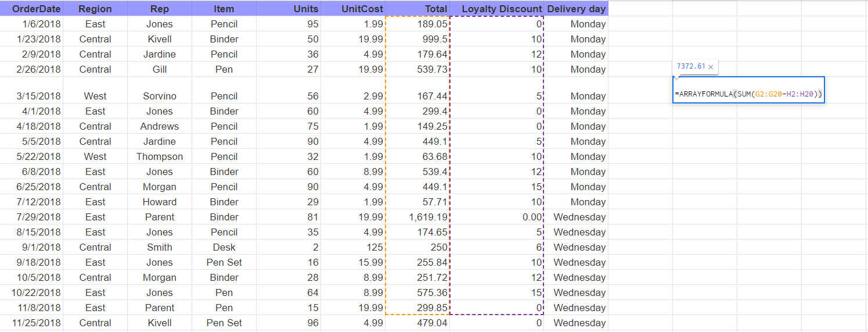
Task: Select the Rep column header cell
Action: point(160,9)
